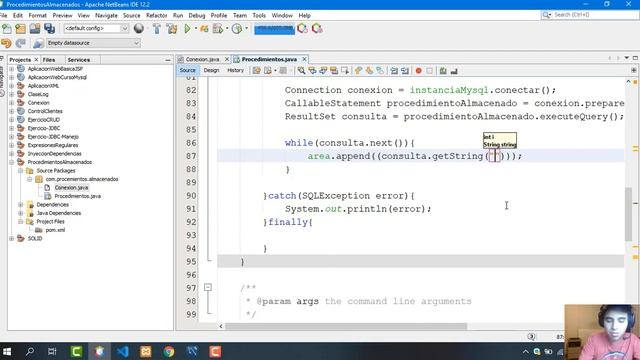Open Google Chrome from taskbar
640x360 pixels.
click(169, 351)
